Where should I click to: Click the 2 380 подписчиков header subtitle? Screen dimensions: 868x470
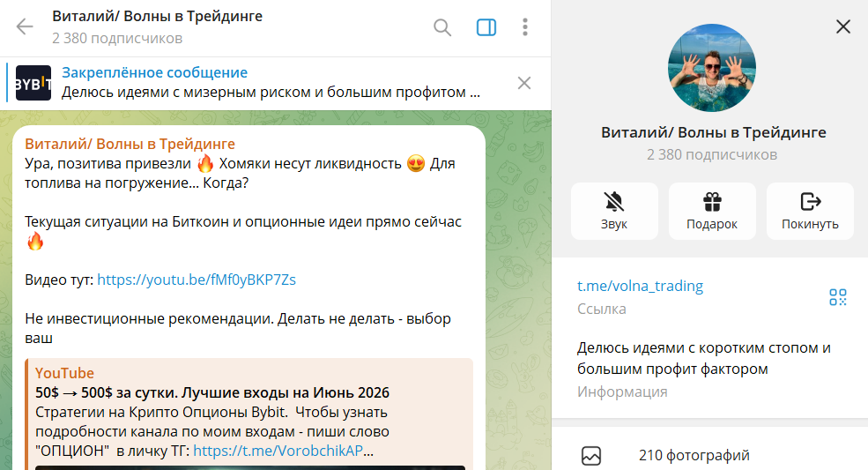117,38
